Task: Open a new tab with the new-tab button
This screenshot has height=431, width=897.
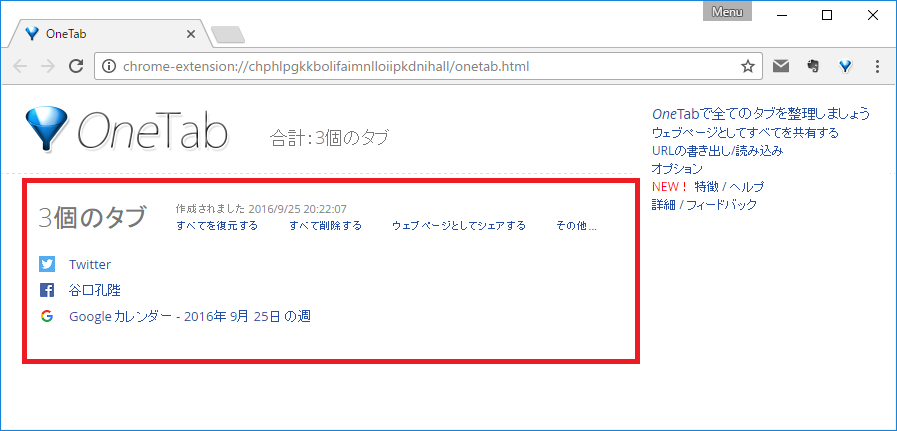Action: pyautogui.click(x=228, y=35)
